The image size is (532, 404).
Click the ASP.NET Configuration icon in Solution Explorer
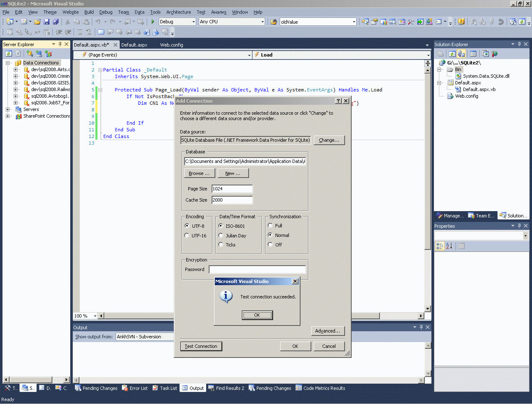(494, 54)
